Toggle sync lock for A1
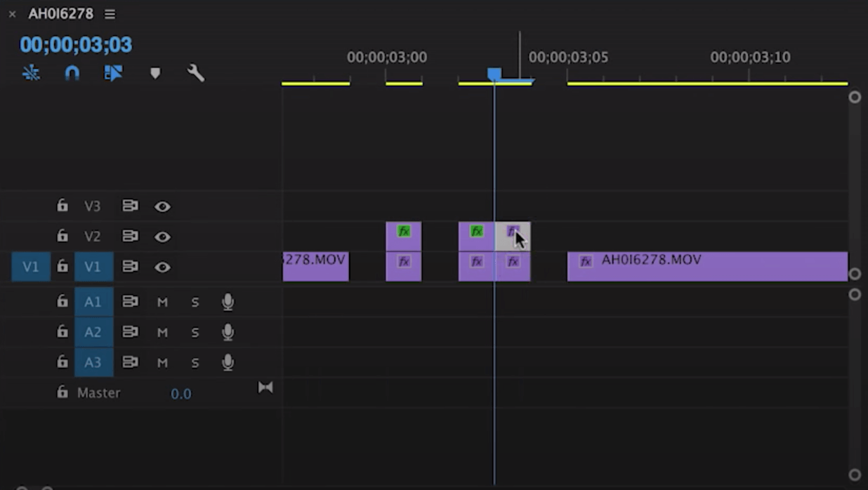868x490 pixels. click(130, 302)
